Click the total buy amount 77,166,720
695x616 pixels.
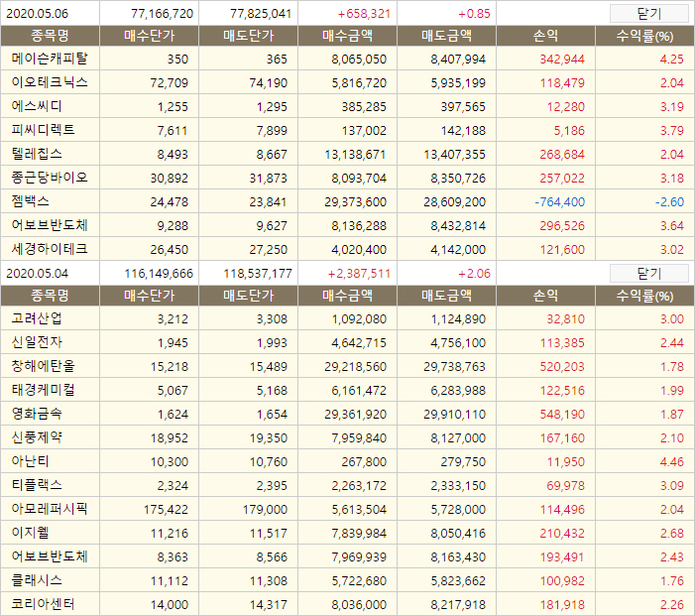[x=162, y=14]
